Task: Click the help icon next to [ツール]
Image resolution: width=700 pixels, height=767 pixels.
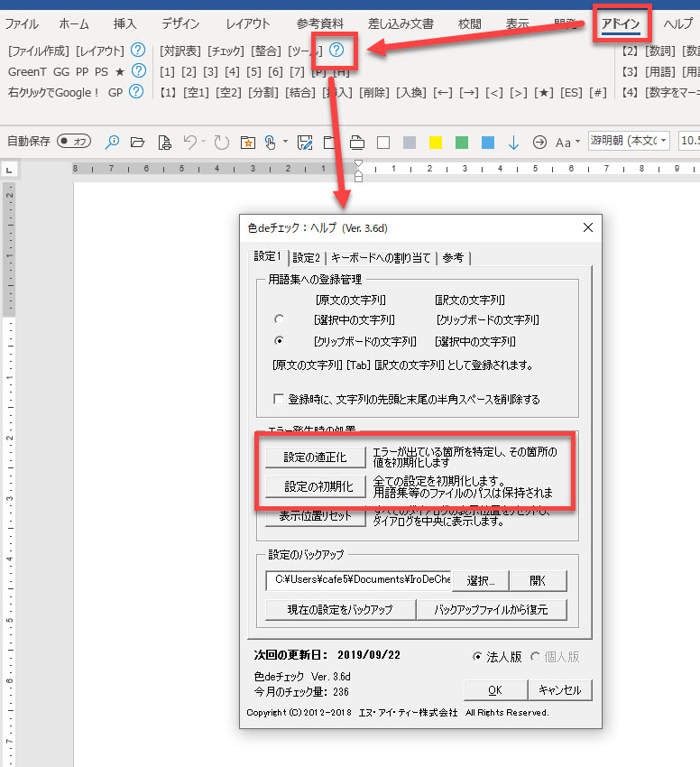Action: pos(336,51)
